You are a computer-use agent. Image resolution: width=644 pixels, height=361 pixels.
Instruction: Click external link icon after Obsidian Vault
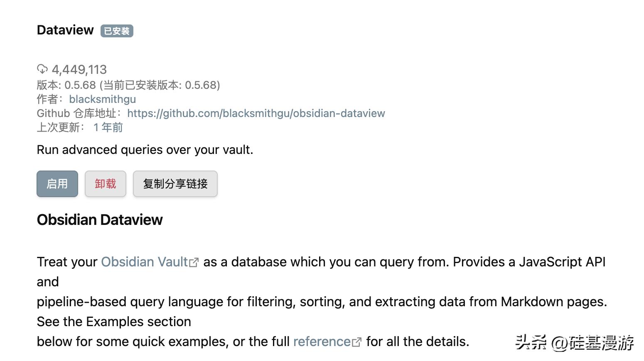194,263
